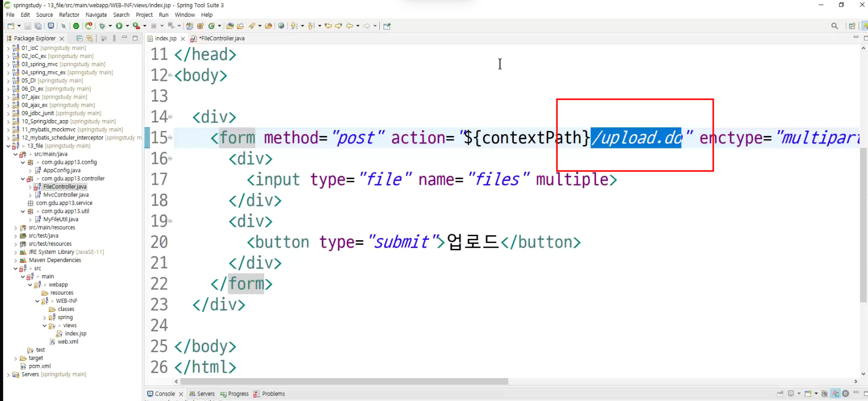The image size is (868, 401).
Task: Click the Open Type icon in the toolbar
Action: click(230, 26)
